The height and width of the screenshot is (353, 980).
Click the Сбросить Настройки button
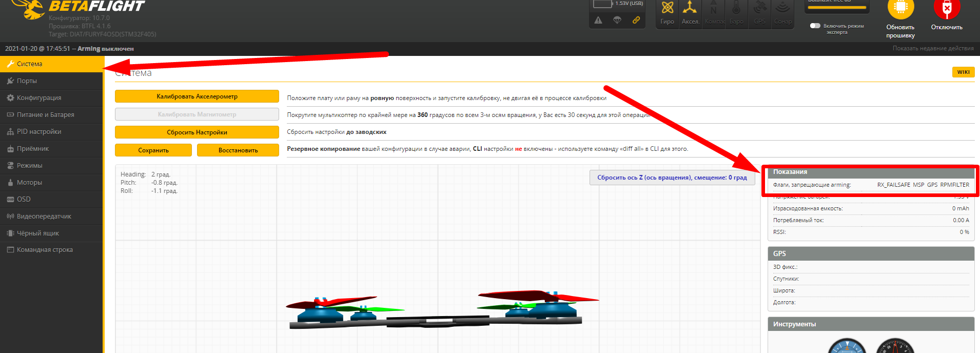click(x=197, y=132)
